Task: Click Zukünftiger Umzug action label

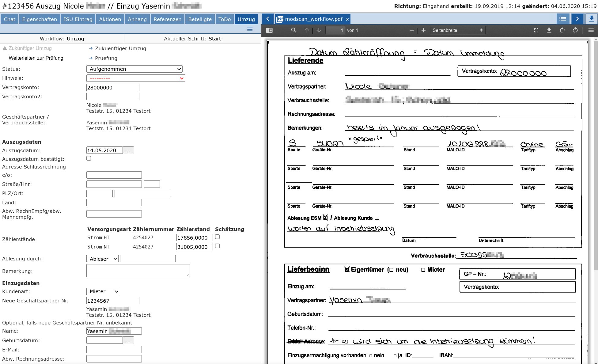Action: (x=30, y=48)
